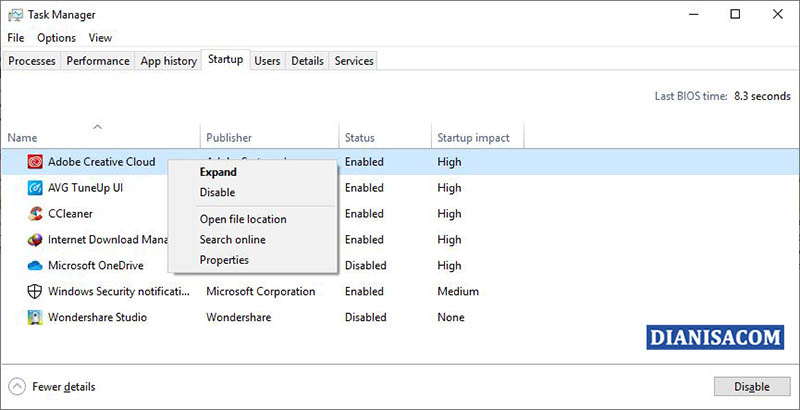The image size is (800, 410).
Task: Switch to the Users tab
Action: tap(267, 61)
